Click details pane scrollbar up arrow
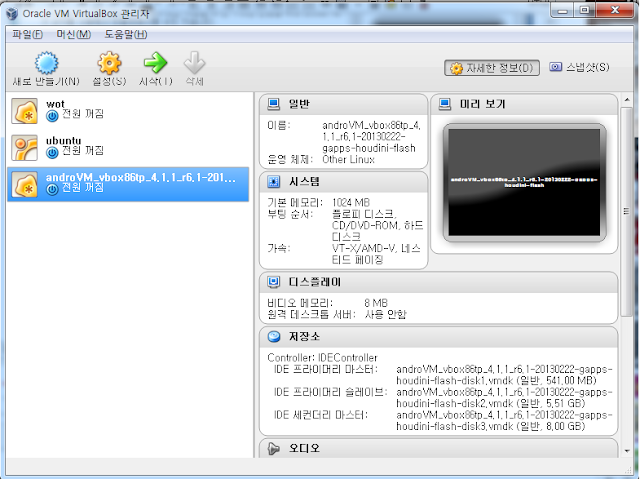Viewport: 640px width, 479px height. (627, 100)
